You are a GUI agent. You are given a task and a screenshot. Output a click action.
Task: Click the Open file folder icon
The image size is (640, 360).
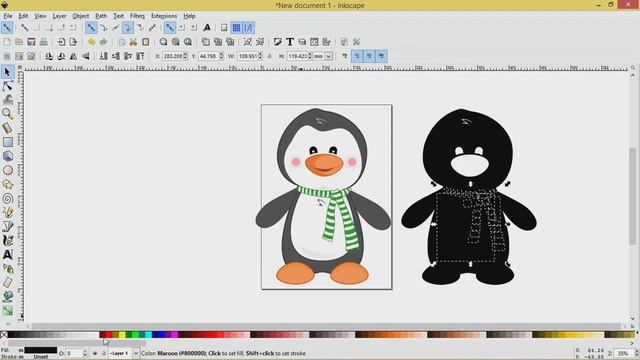pyautogui.click(x=19, y=42)
